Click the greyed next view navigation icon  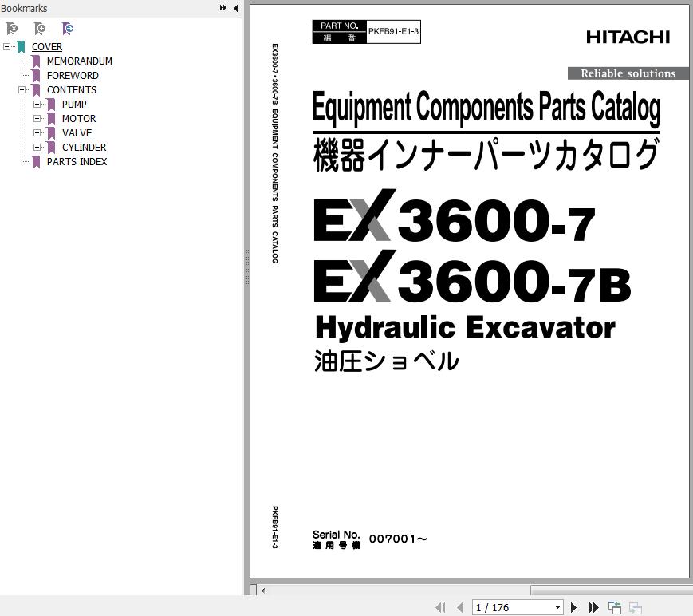point(636,607)
